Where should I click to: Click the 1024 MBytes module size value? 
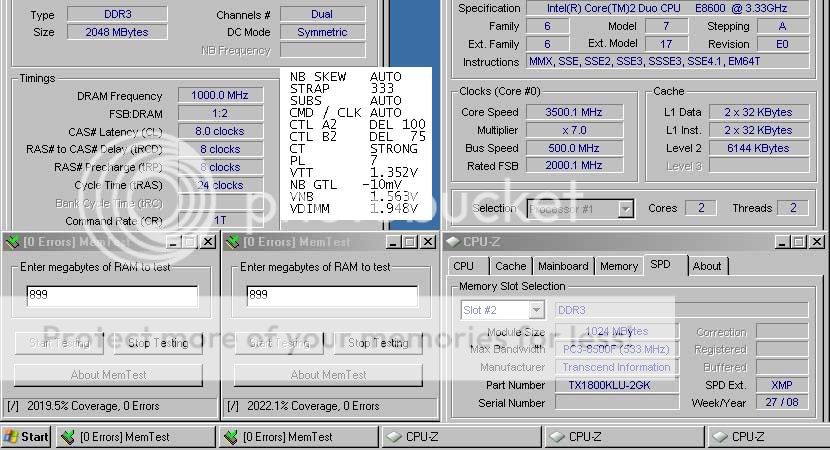[x=617, y=331]
